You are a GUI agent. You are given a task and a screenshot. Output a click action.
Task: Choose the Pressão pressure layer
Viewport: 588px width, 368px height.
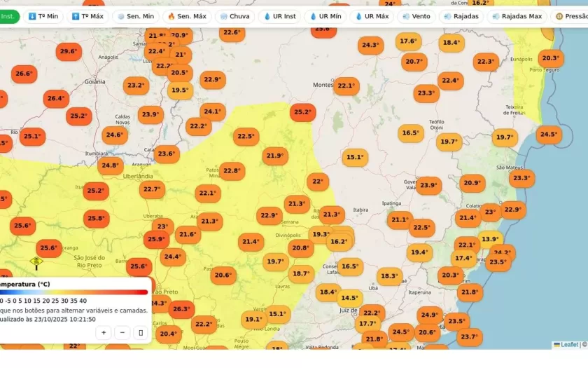tap(570, 16)
